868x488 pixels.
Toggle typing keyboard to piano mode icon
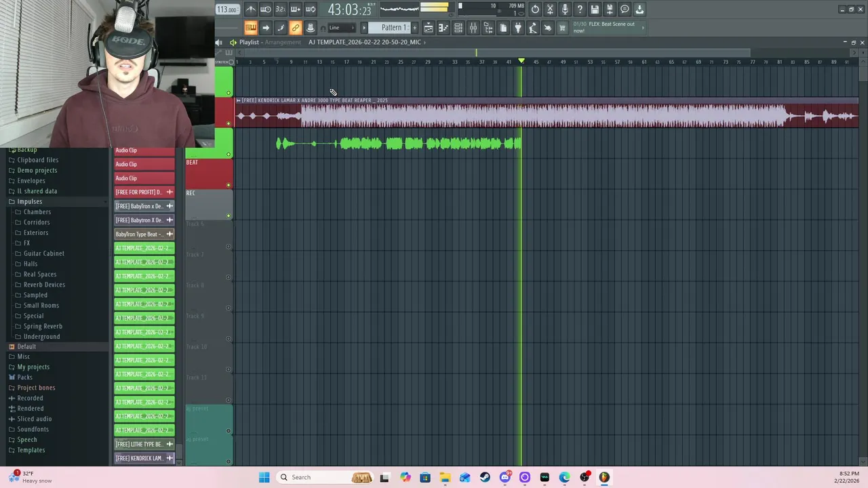click(250, 28)
